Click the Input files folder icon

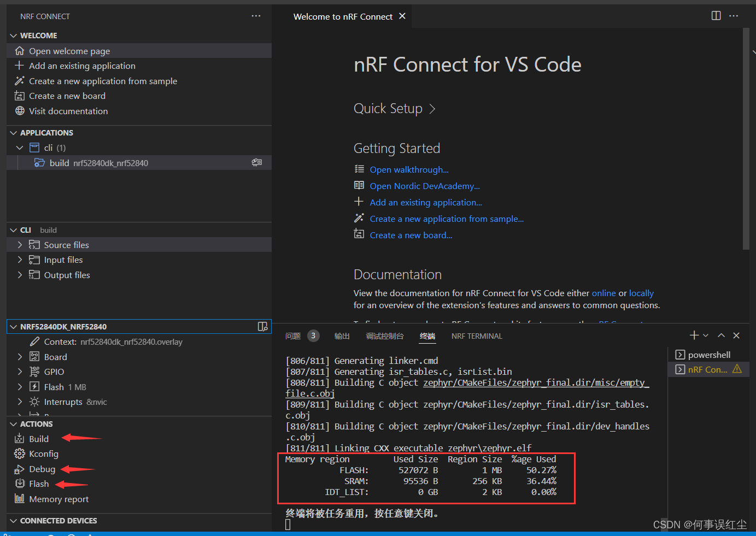[34, 260]
